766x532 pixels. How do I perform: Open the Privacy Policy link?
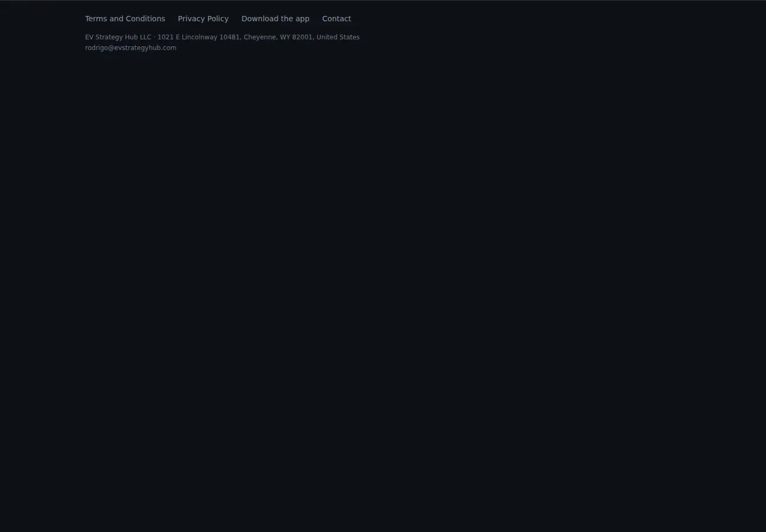click(203, 19)
